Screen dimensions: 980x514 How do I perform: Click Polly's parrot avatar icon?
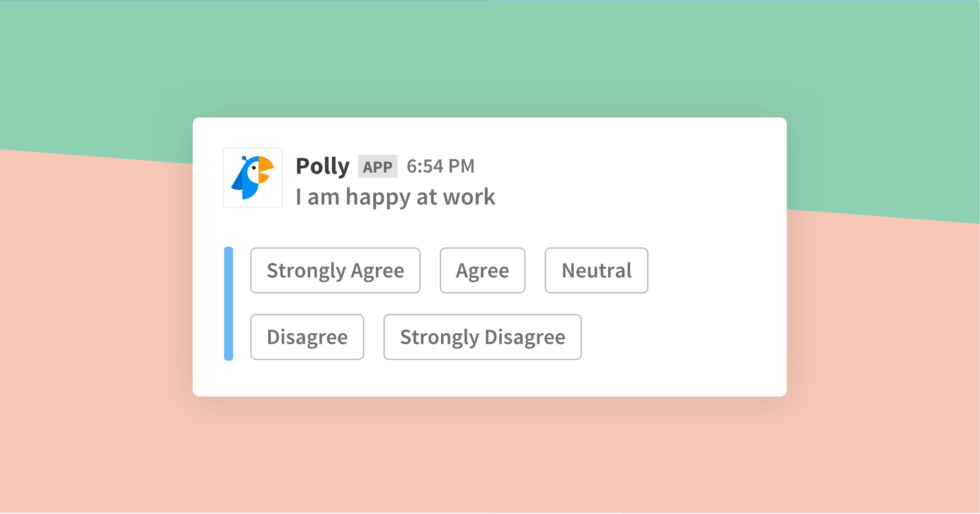[x=253, y=177]
